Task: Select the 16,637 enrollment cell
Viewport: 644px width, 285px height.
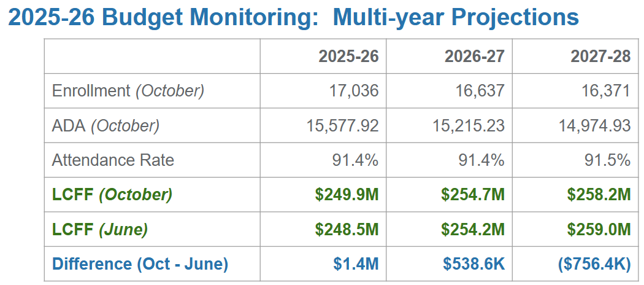Action: (x=480, y=91)
